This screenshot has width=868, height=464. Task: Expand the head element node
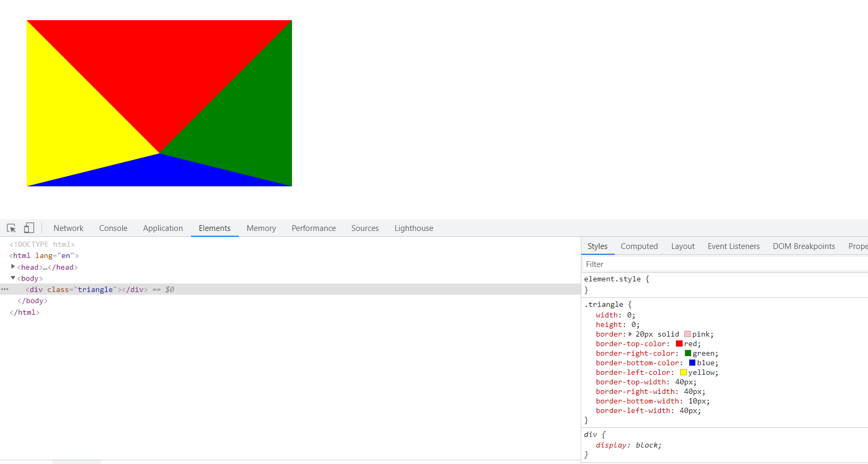click(13, 267)
